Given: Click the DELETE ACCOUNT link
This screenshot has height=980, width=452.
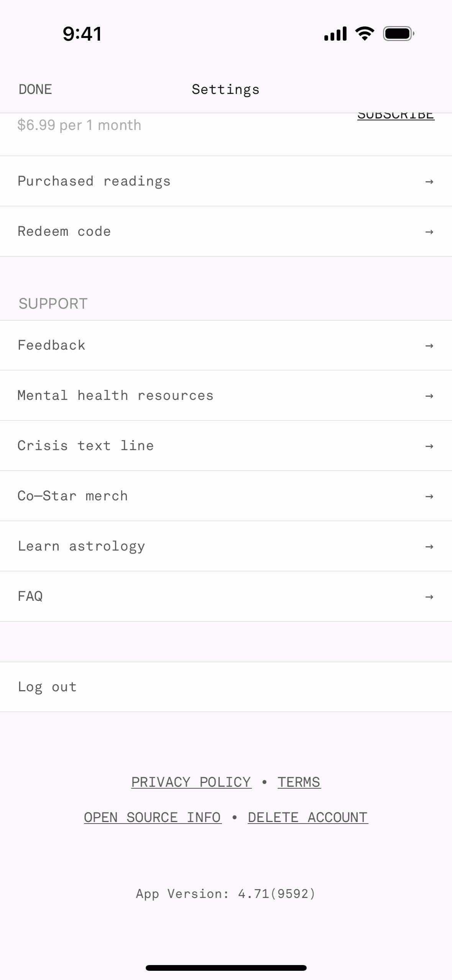Looking at the screenshot, I should pyautogui.click(x=308, y=817).
